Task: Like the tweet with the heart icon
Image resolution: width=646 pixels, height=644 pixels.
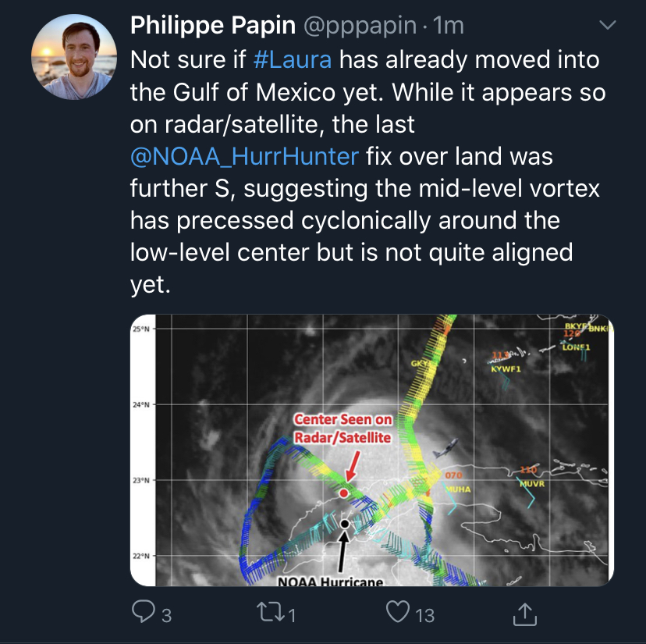Action: click(399, 613)
